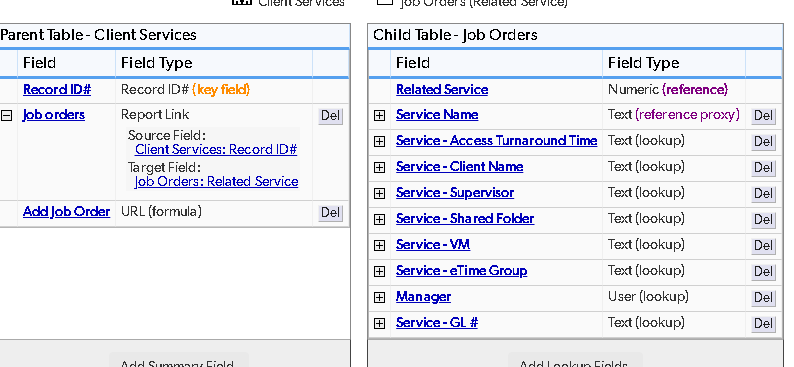Expand the Service - Client Name row
The height and width of the screenshot is (367, 794).
pyautogui.click(x=379, y=168)
